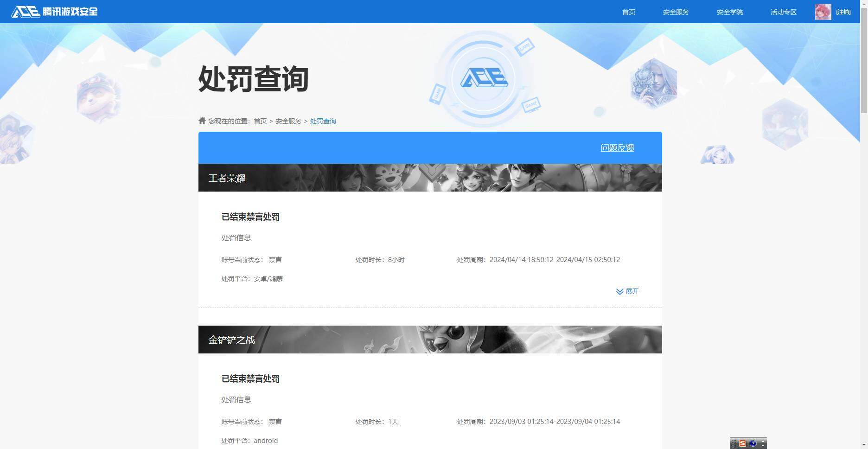The image size is (868, 449).
Task: Click 处罚平台：安卓/鸿蒙 text
Action: (x=252, y=279)
